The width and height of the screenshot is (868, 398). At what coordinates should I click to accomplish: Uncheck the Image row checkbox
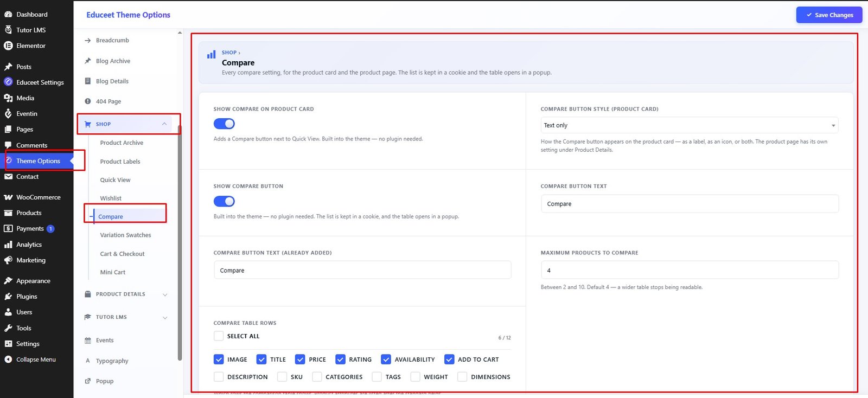[219, 360]
